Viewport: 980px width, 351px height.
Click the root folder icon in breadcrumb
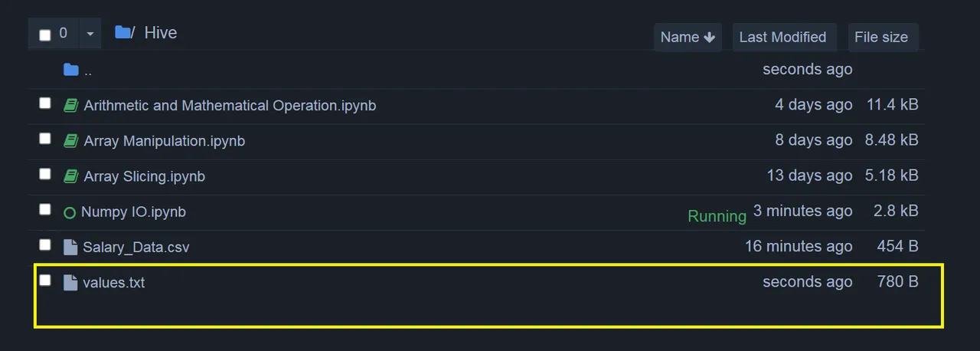click(122, 32)
